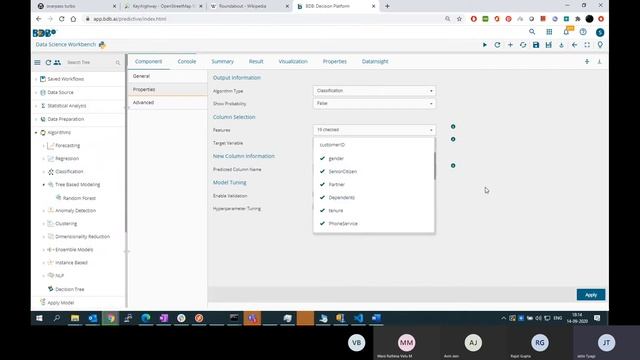
Task: Click the people icon above the tree
Action: pyautogui.click(x=57, y=62)
